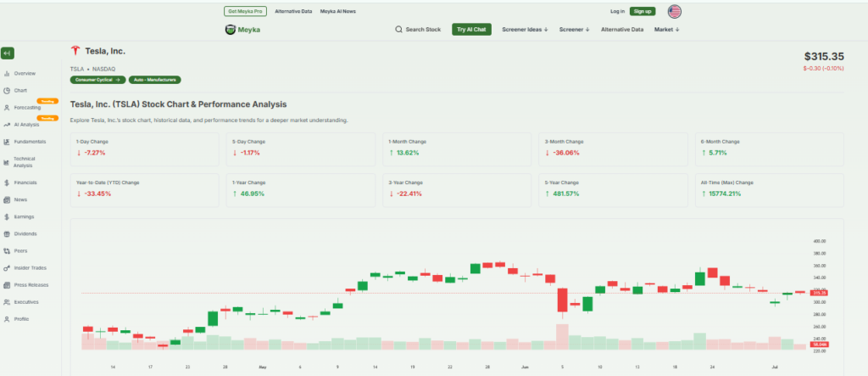Select Overview in the sidebar menu
Screen dimensions: 868x376
25,73
